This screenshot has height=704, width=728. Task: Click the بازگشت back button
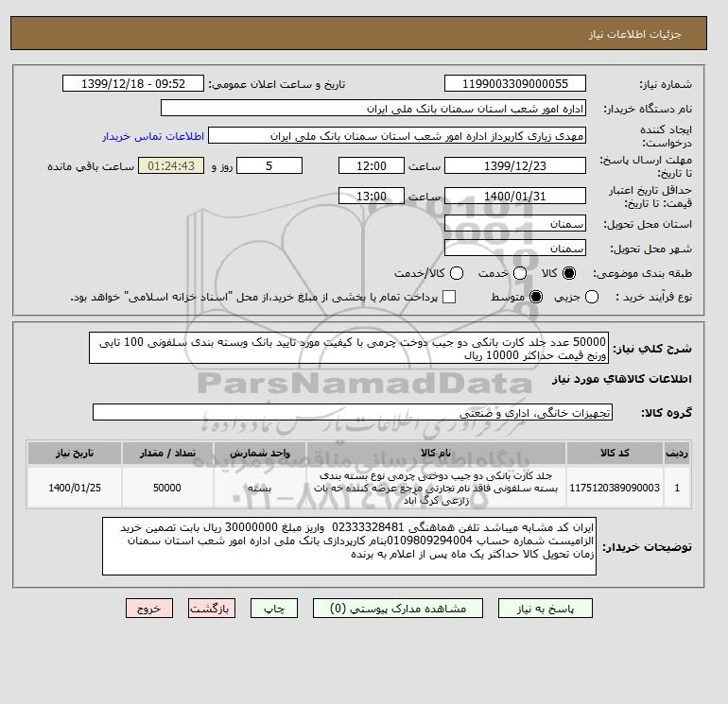(212, 609)
